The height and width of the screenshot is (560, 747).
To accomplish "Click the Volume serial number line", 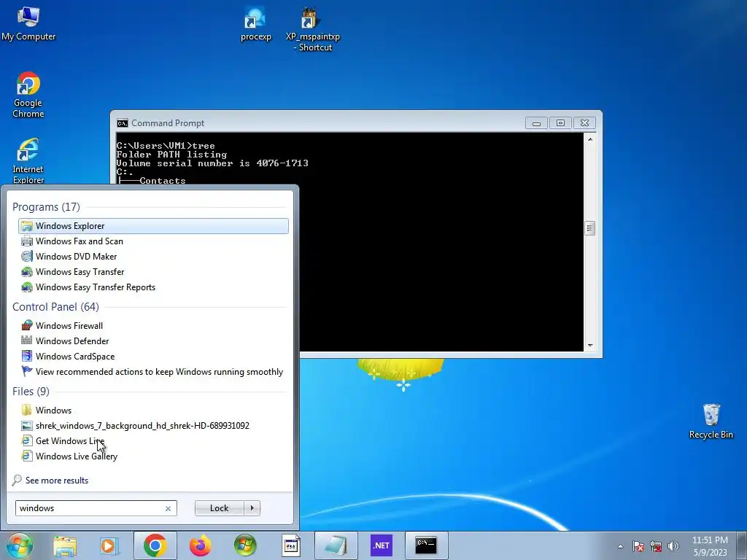I will pos(212,163).
